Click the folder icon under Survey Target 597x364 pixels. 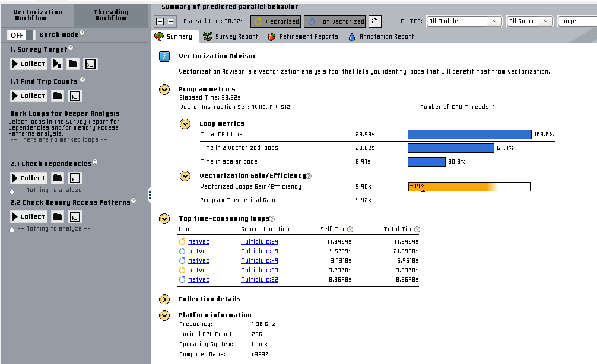click(73, 64)
